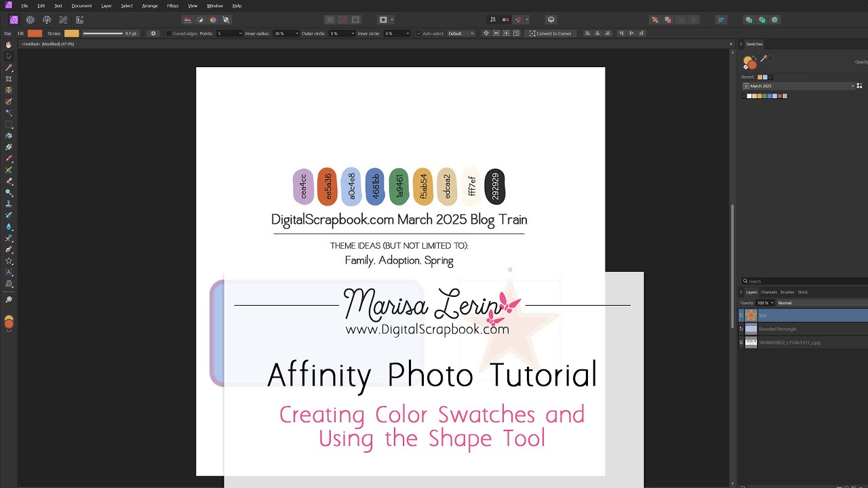Select the Crop tool
This screenshot has width=868, height=488.
point(9,79)
